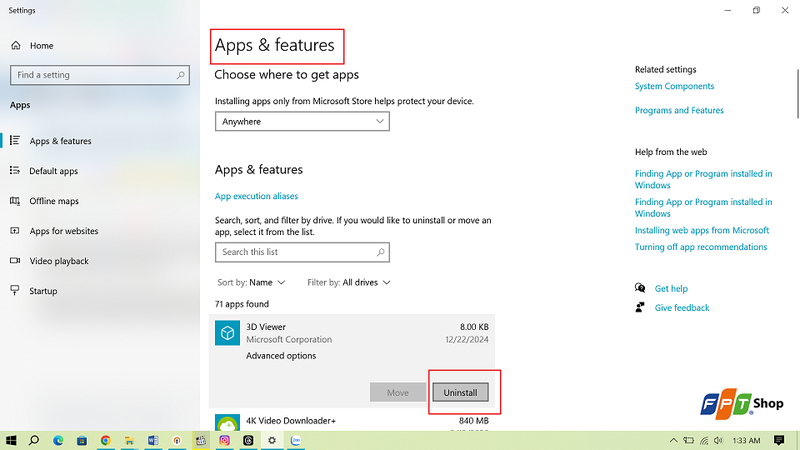Image resolution: width=800 pixels, height=450 pixels.
Task: Click the 1:33 AM clock
Action: click(746, 440)
